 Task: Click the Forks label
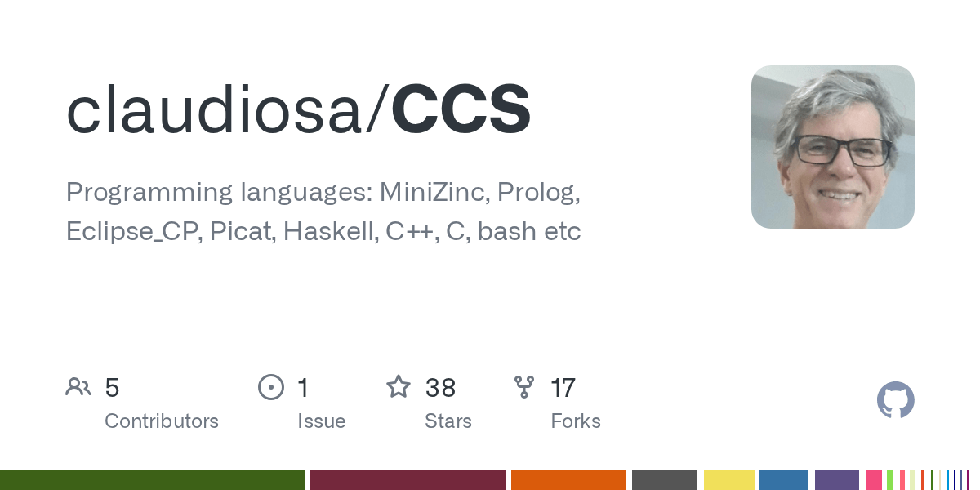[x=576, y=421]
